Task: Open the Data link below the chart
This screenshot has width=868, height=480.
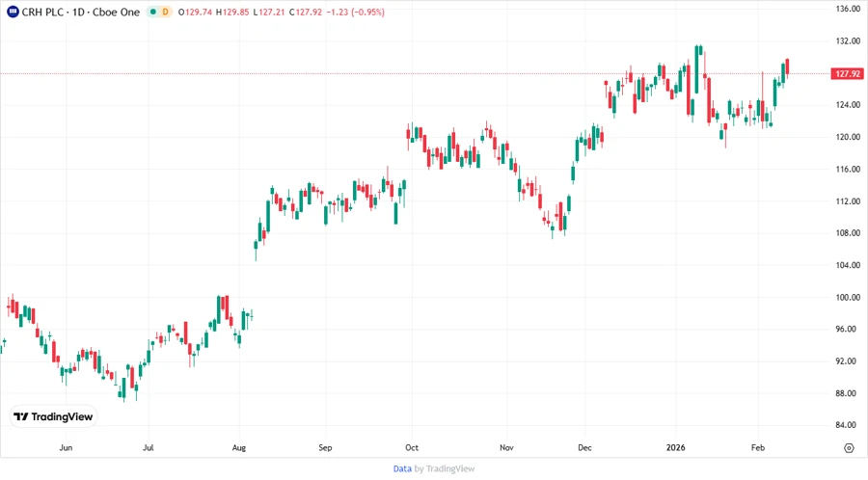Action: tap(402, 468)
